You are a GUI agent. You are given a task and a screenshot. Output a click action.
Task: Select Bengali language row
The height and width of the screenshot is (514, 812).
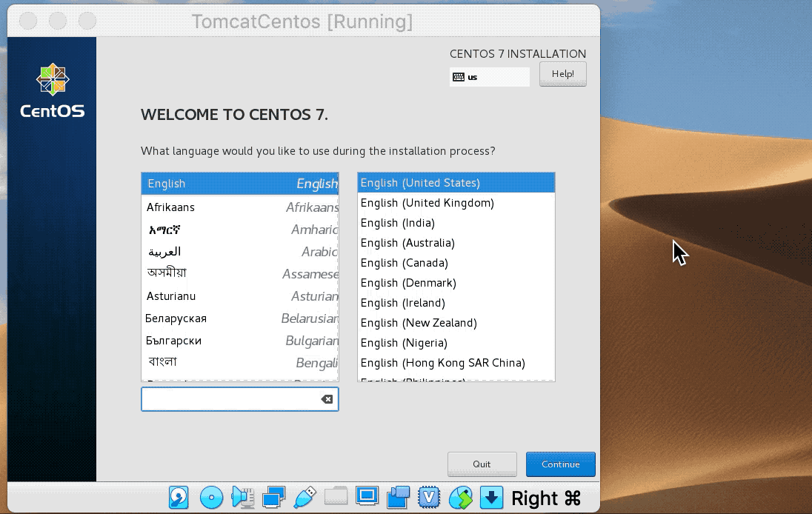click(x=240, y=362)
